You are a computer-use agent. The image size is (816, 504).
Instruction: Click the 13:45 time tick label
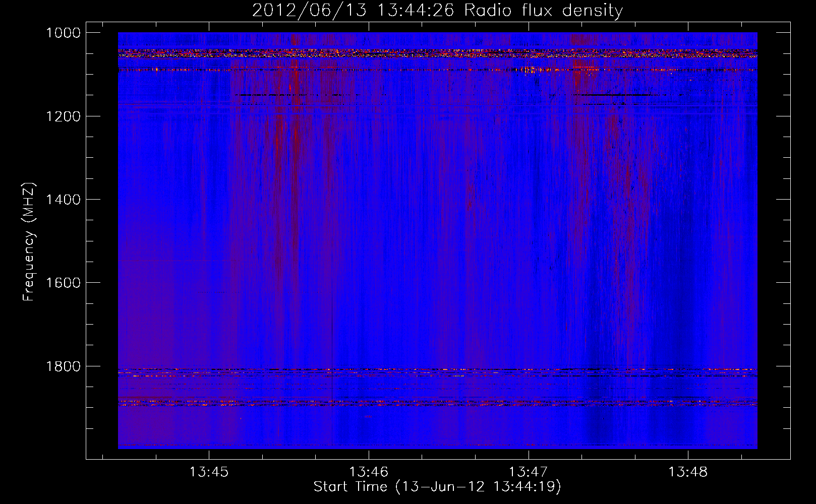pos(209,472)
